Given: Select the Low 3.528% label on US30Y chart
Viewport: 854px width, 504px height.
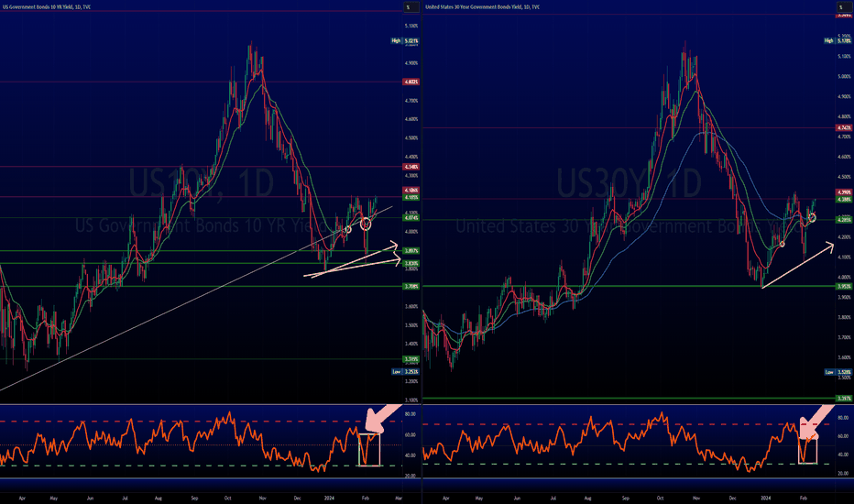Looking at the screenshot, I should click(x=838, y=372).
